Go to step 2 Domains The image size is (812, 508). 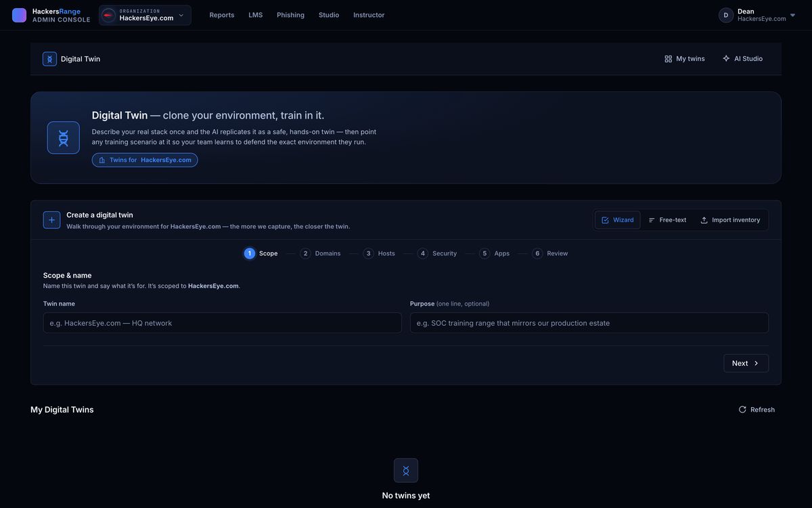click(321, 253)
